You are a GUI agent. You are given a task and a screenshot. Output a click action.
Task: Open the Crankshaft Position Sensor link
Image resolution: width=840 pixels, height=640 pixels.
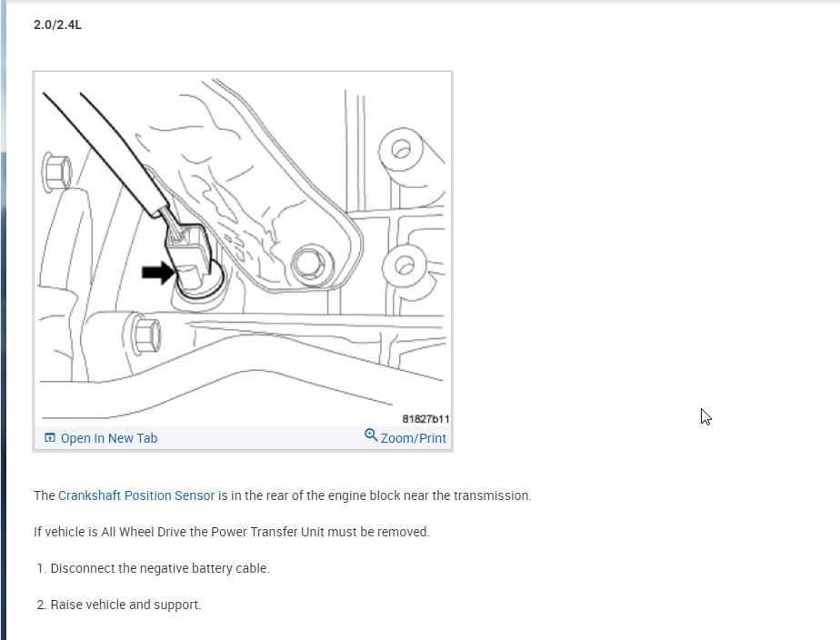coord(136,495)
